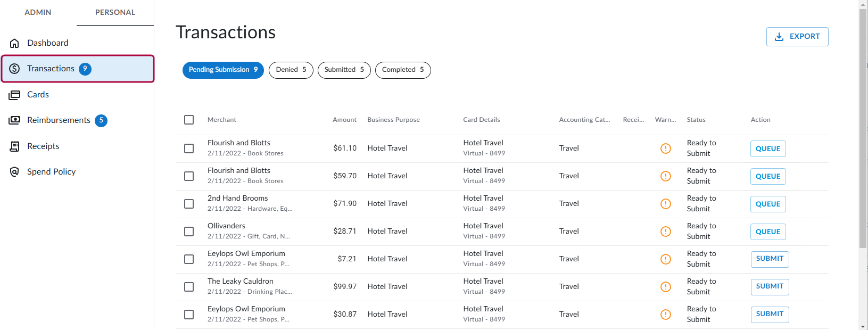Click warning icon for The Leaky Cauldron
This screenshot has width=868, height=330.
coord(665,287)
